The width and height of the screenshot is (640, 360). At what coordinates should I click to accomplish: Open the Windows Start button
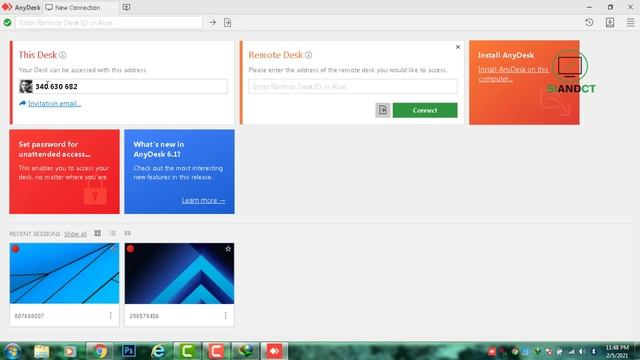[x=12, y=351]
